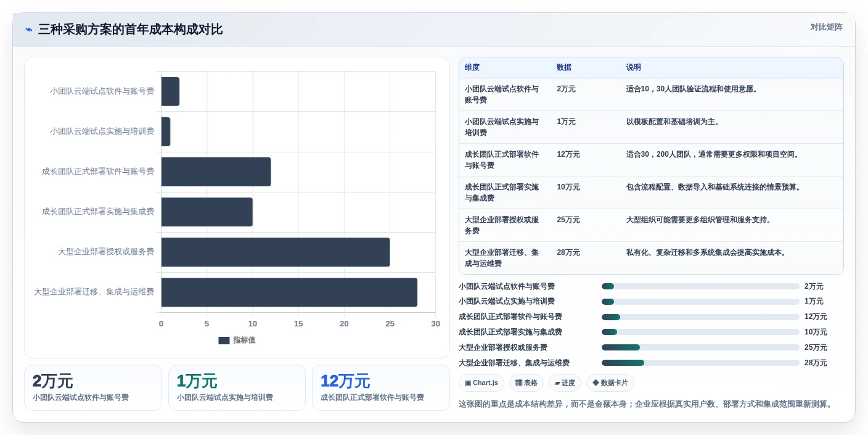Select the 数据卡片 tag chip
This screenshot has width=868, height=435.
tap(610, 383)
